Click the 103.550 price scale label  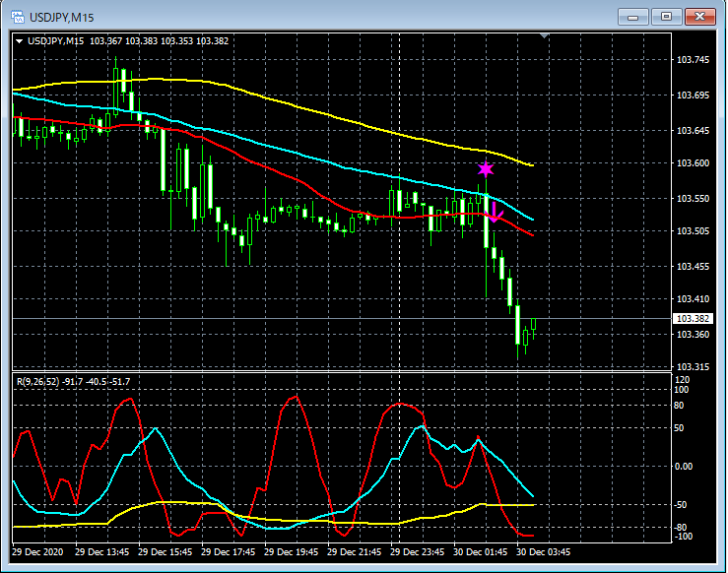(x=693, y=198)
